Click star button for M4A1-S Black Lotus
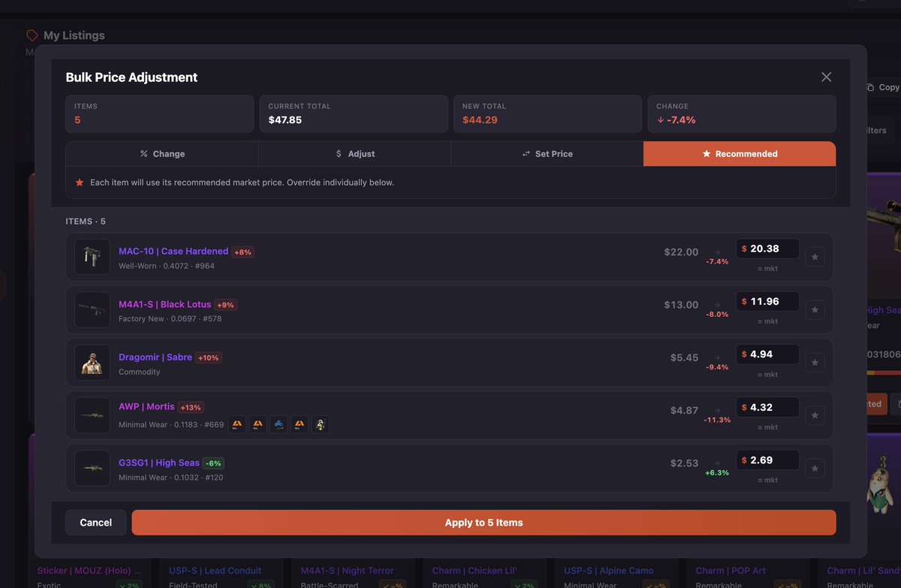Screen dimensions: 901x588 815,310
